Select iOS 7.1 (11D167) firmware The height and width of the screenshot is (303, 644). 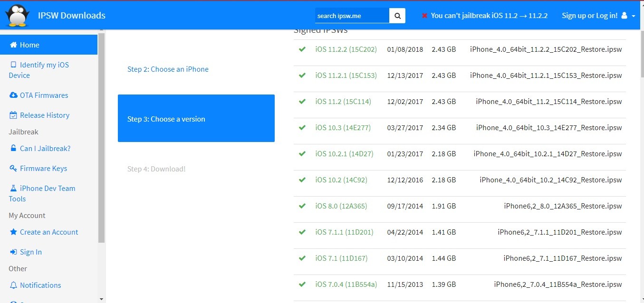click(x=341, y=258)
